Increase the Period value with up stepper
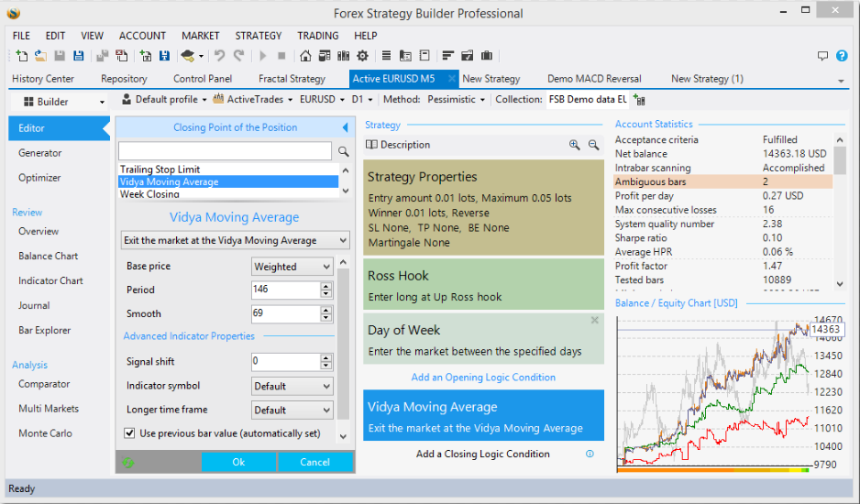Screen dimensions: 860x504 click(325, 286)
